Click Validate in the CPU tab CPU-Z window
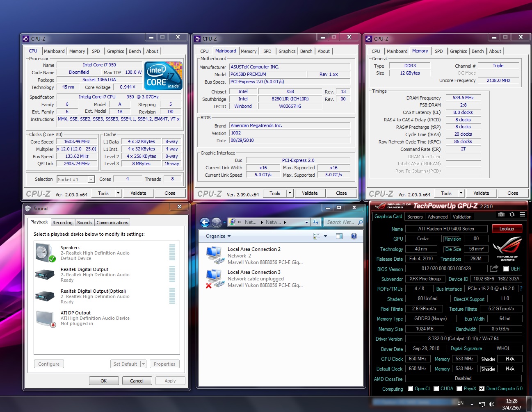Viewport: 532px width, 412px height. (138, 193)
